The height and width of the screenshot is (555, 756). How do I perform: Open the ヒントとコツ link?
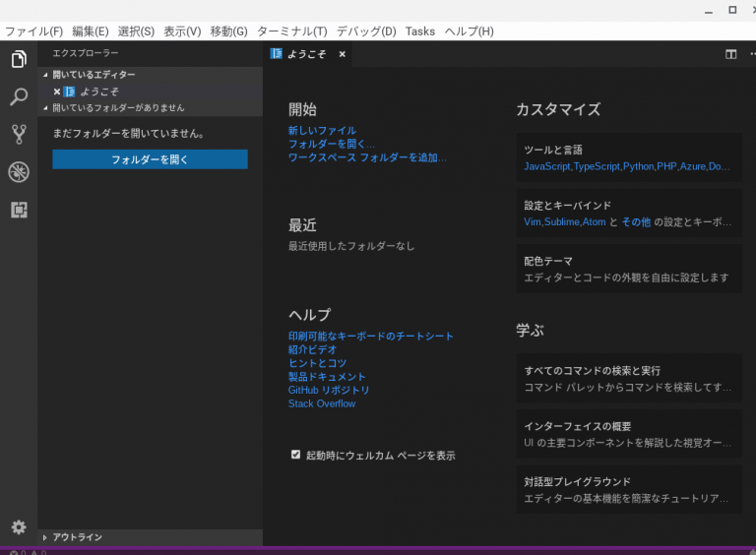coord(317,363)
